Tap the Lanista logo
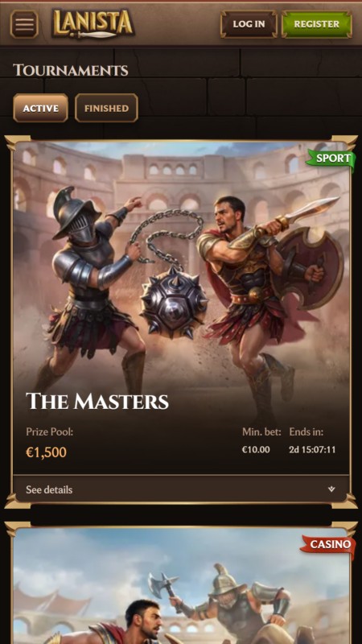This screenshot has width=362, height=644. click(93, 24)
